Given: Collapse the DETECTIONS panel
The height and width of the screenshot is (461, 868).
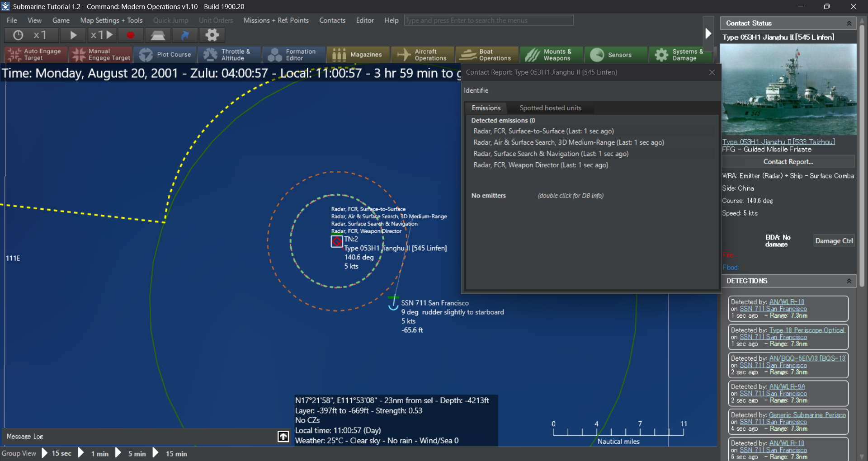Looking at the screenshot, I should (849, 281).
